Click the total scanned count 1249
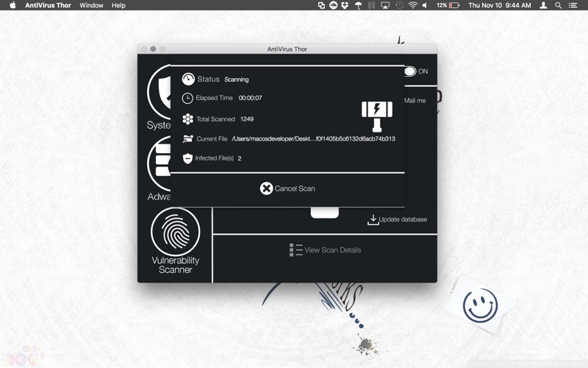The height and width of the screenshot is (368, 588). coord(247,119)
